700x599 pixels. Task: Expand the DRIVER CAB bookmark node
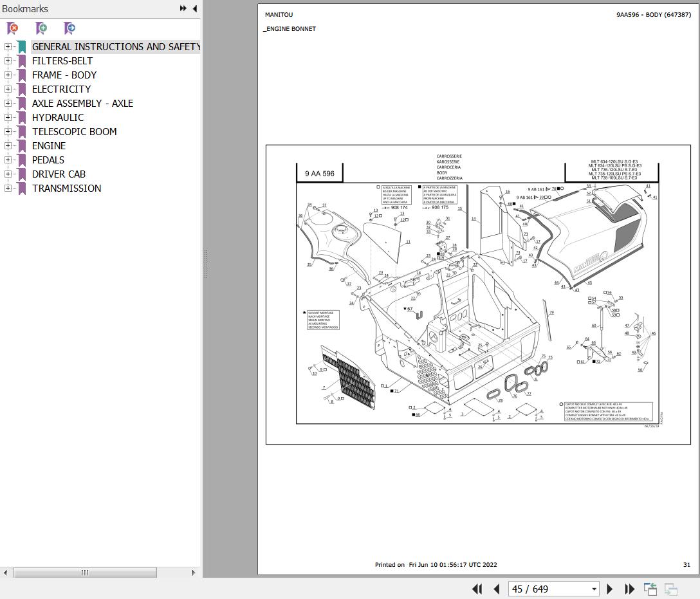click(8, 174)
